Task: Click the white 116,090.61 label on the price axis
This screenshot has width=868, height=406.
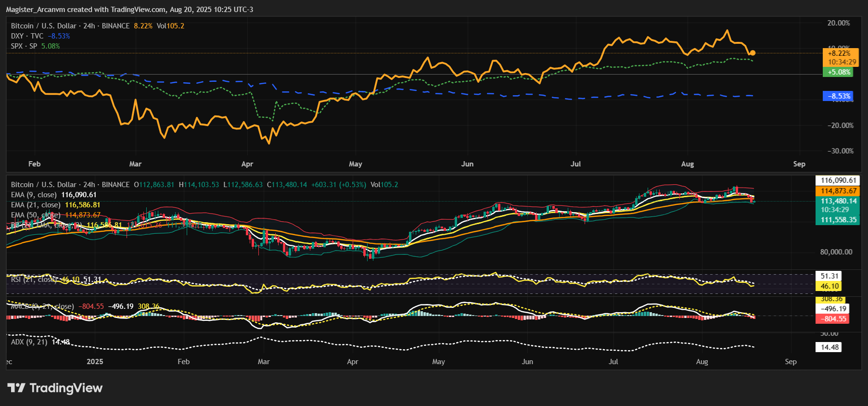Action: [838, 180]
